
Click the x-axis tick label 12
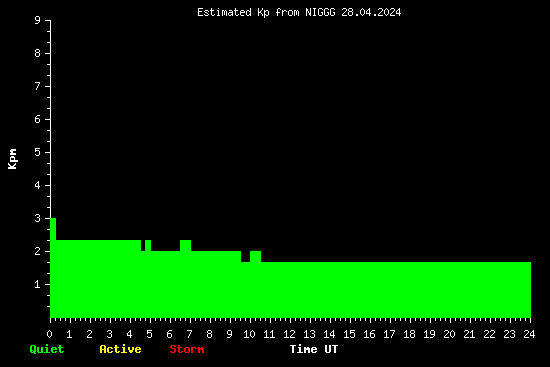[x=289, y=334]
